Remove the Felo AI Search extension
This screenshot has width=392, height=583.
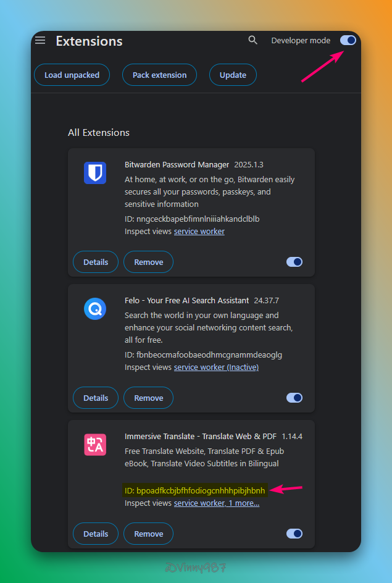(x=148, y=398)
